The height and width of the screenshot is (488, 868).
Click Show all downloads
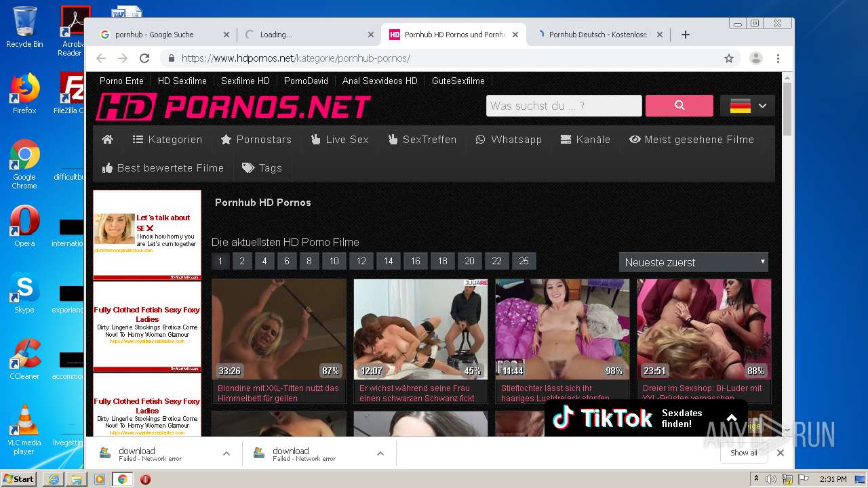[x=744, y=453]
